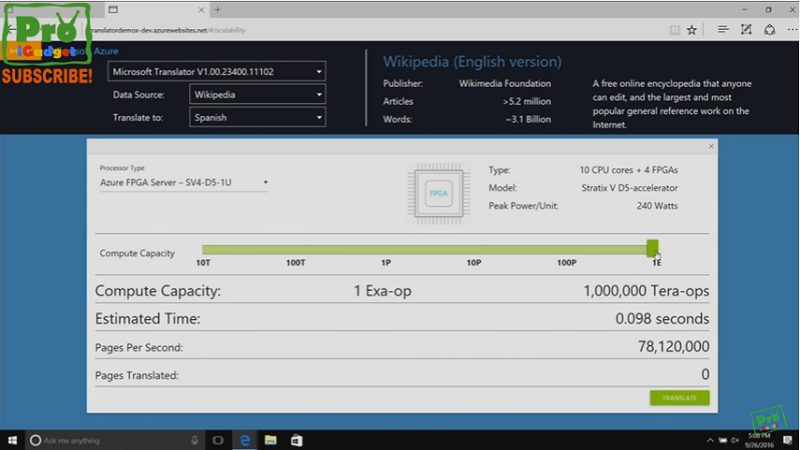Close the scalability dialog panel
The image size is (800, 450).
(x=711, y=146)
